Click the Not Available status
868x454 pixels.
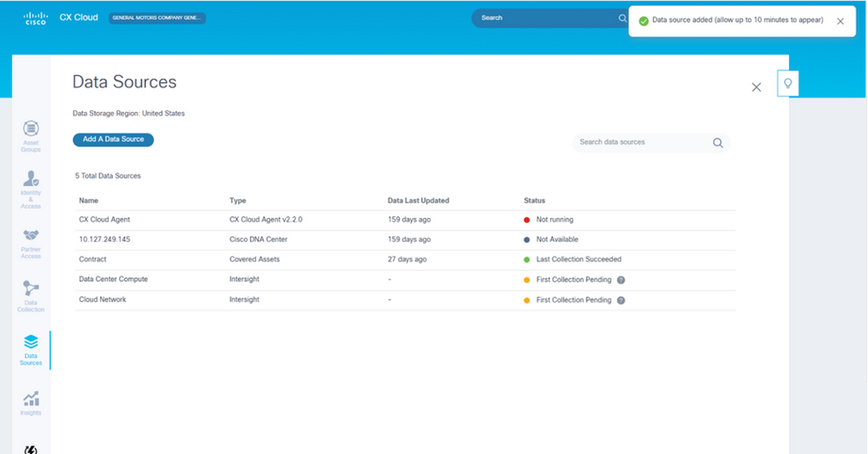(557, 240)
